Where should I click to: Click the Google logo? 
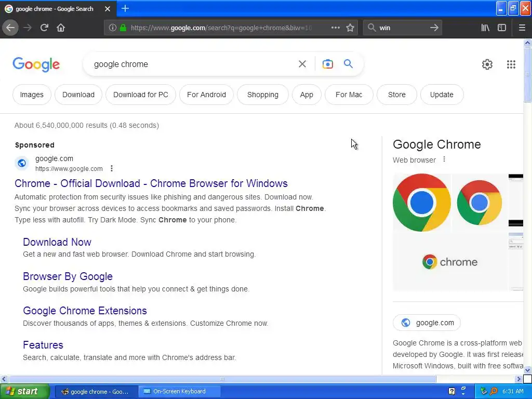coord(36,64)
